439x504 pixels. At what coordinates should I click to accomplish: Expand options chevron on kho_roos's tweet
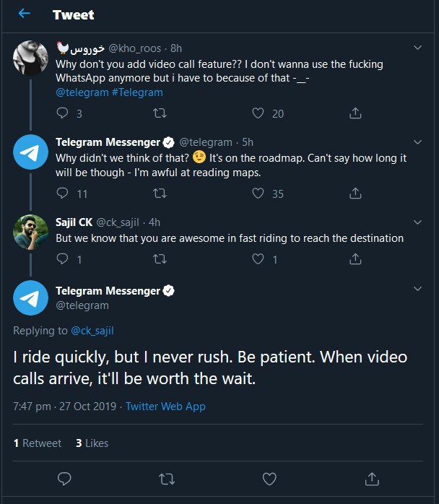tap(417, 48)
